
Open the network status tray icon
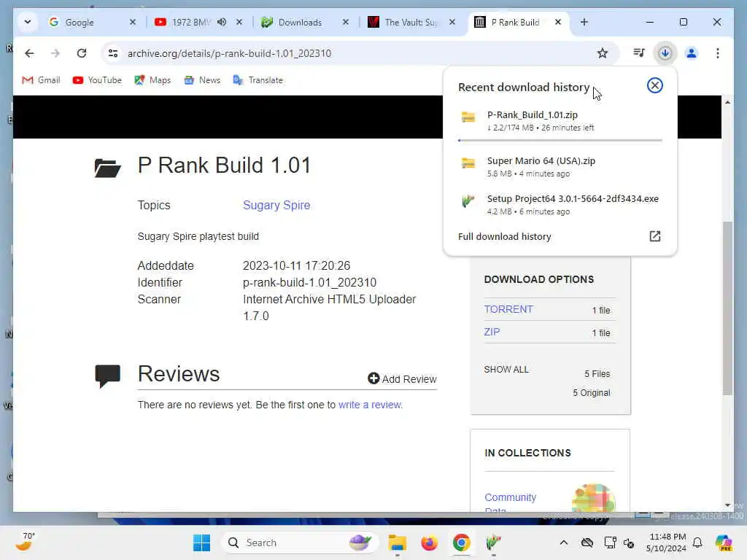(x=610, y=542)
